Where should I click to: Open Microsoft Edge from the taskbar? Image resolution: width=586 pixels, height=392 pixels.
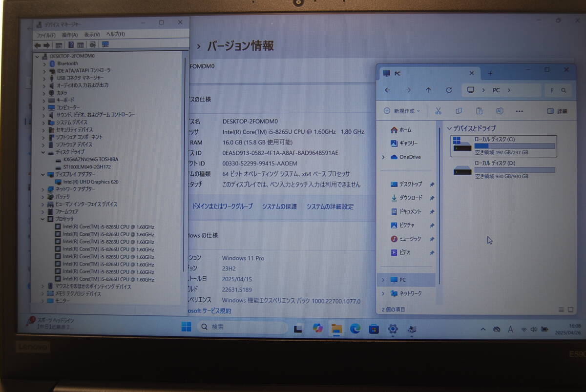(x=355, y=329)
